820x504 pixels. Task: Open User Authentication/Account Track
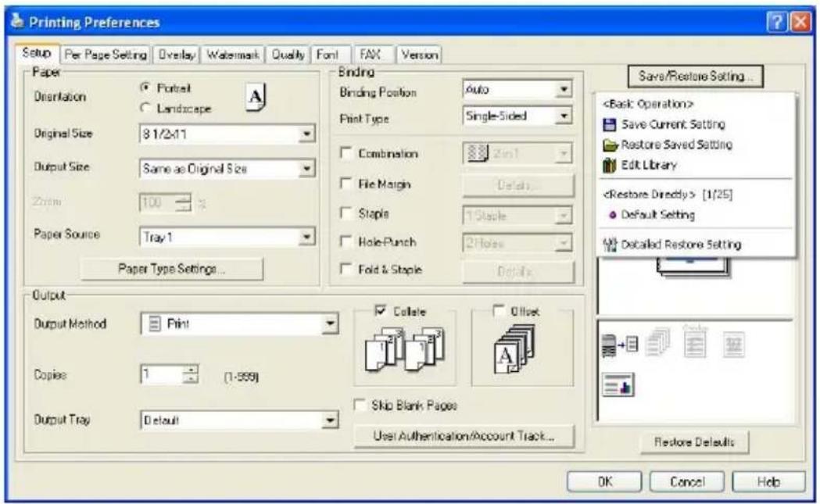click(x=464, y=436)
